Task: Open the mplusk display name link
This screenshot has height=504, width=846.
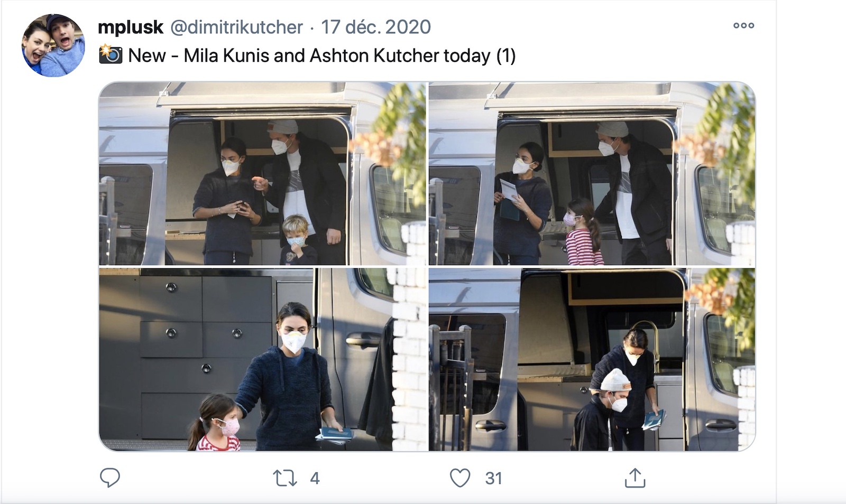Action: pyautogui.click(x=131, y=27)
